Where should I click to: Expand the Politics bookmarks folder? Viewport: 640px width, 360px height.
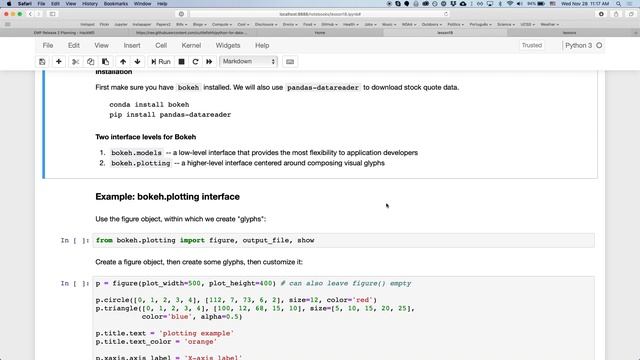tap(455, 24)
